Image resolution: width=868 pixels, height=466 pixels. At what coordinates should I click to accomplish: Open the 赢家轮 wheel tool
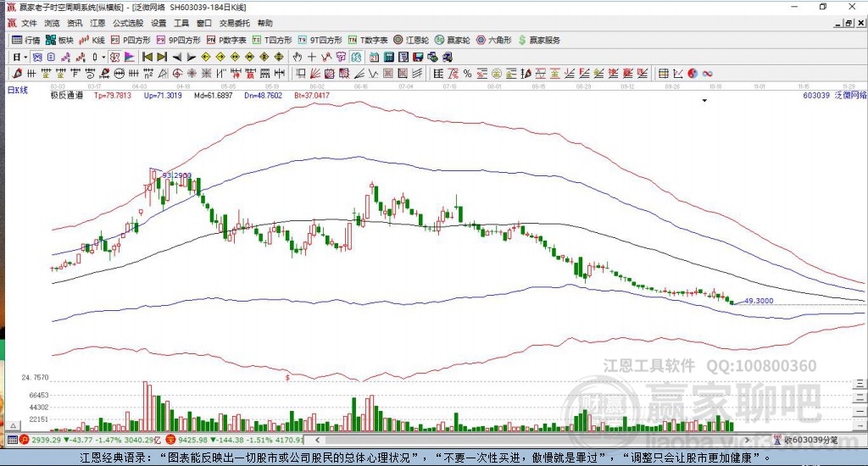[x=453, y=40]
